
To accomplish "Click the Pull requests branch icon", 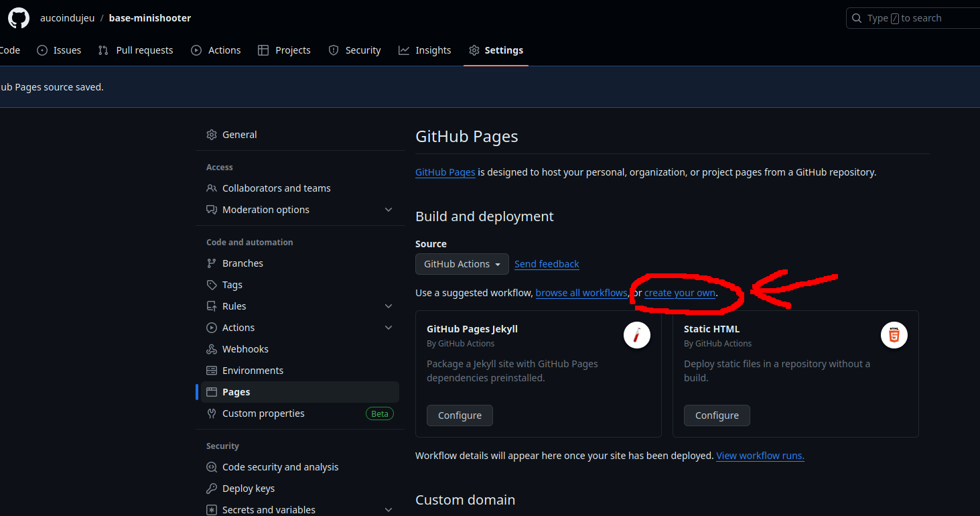I will point(103,50).
